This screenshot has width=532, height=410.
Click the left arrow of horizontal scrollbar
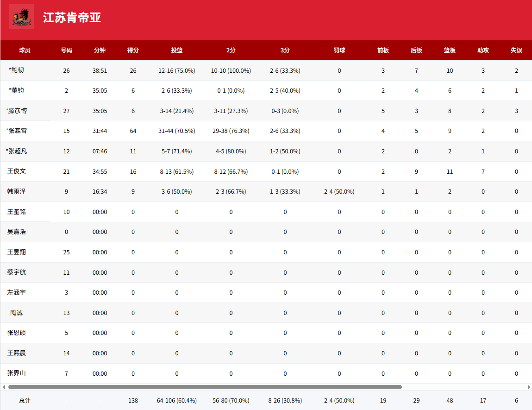click(x=4, y=387)
